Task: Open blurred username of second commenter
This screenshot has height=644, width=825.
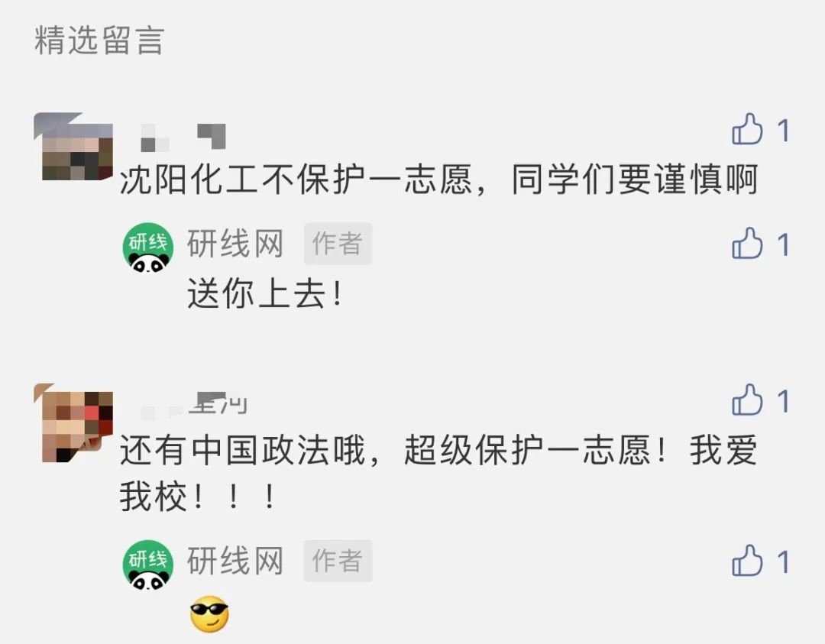Action: (193, 406)
